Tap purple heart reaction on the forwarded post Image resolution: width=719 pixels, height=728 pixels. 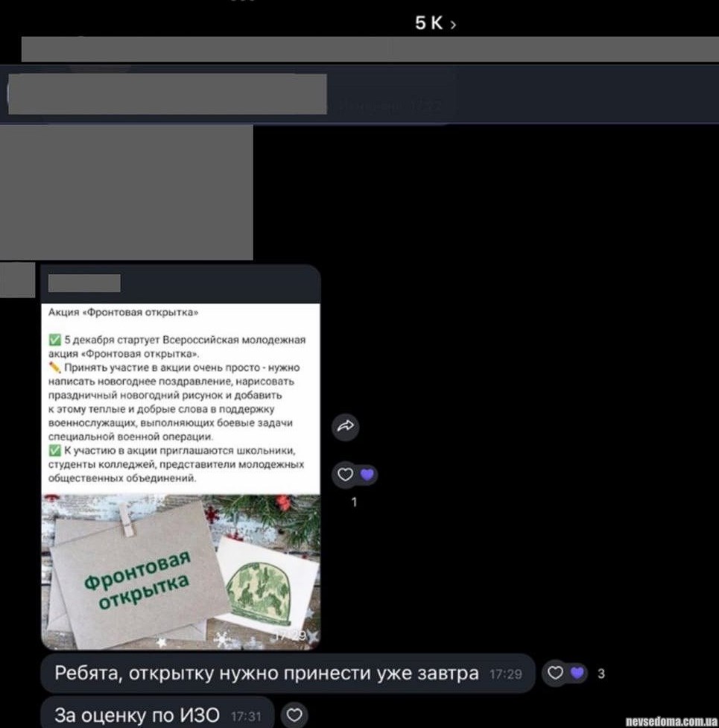(x=366, y=475)
